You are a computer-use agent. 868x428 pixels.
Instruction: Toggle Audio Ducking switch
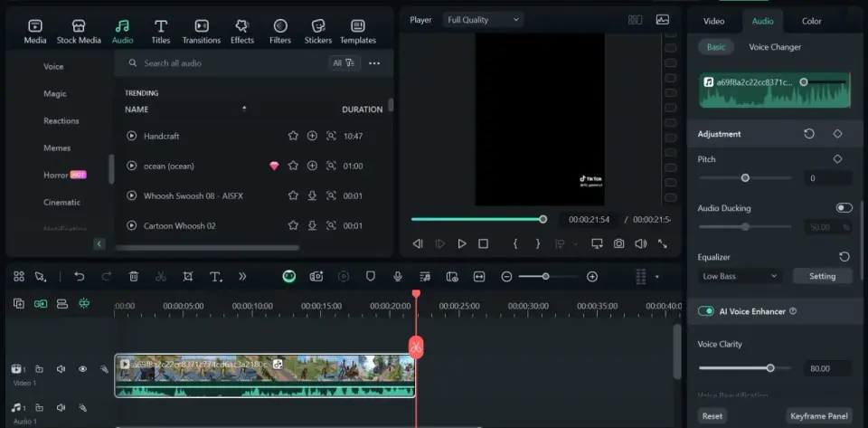tap(844, 207)
